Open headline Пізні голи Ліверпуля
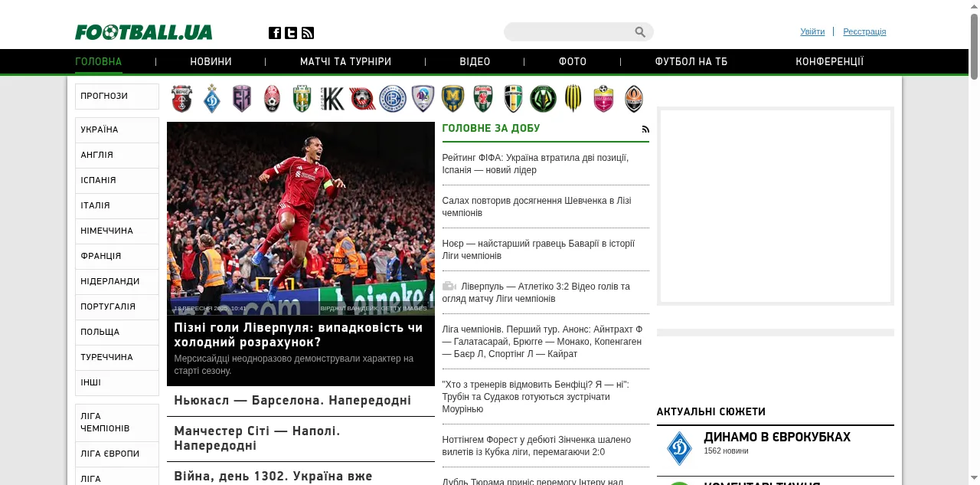980x485 pixels. pyautogui.click(x=298, y=335)
